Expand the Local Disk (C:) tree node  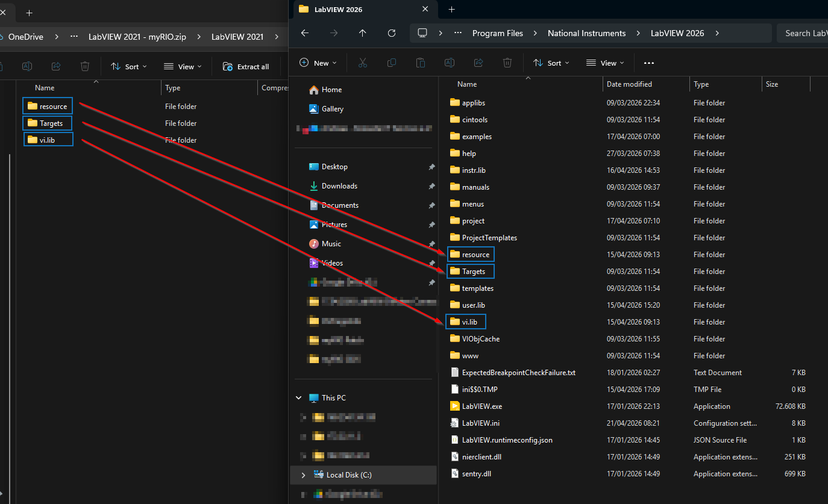coord(303,475)
